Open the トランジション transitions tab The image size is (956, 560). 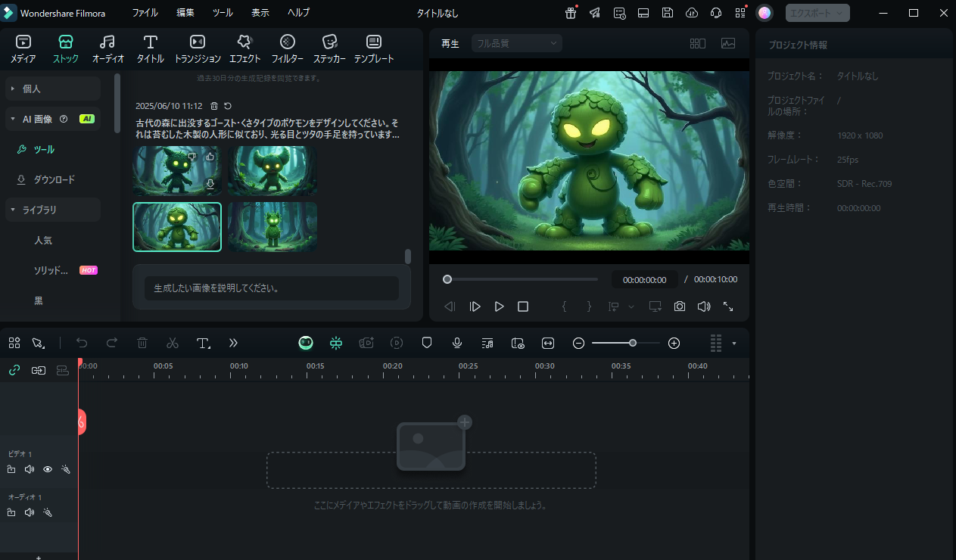pos(198,49)
